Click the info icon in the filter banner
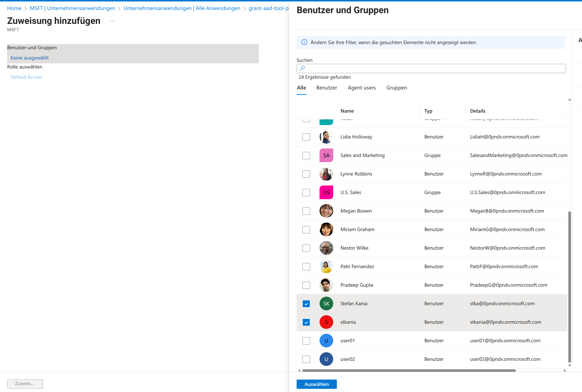This screenshot has height=392, width=582. (x=304, y=42)
